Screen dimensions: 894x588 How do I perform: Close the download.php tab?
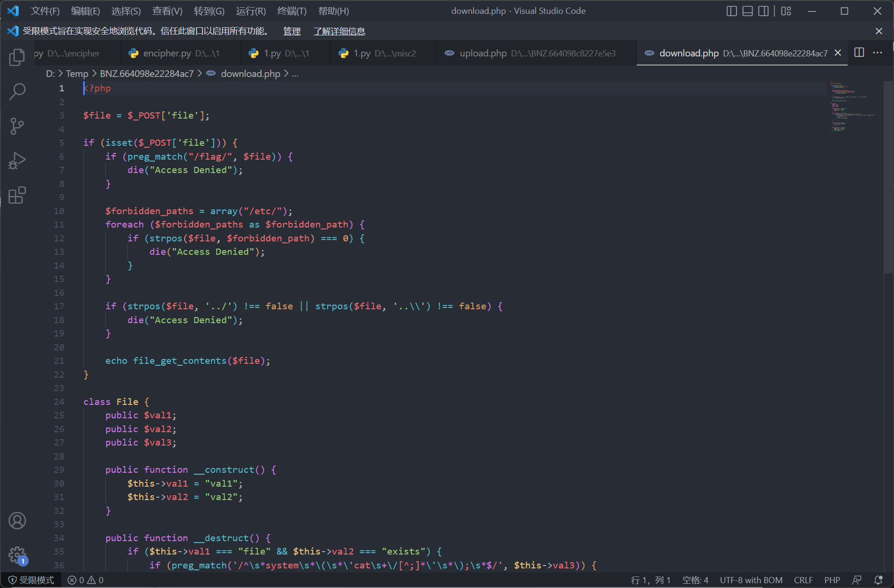click(838, 53)
